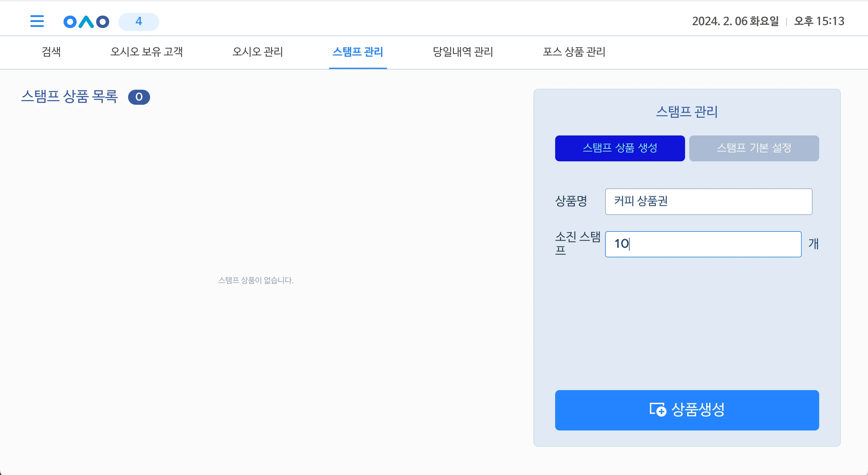The width and height of the screenshot is (868, 475).
Task: Open the hamburger menu icon
Action: (x=37, y=21)
